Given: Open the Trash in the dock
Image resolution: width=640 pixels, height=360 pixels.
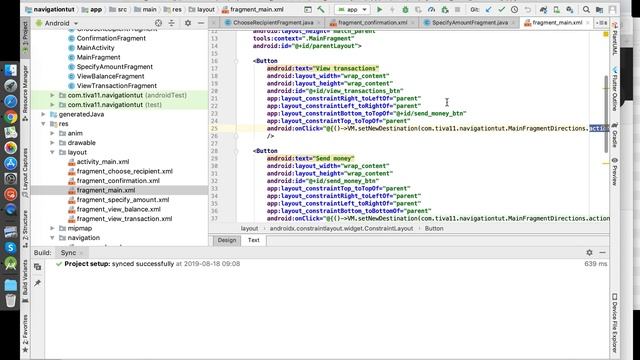Looking at the screenshot, I should tap(11, 301).
